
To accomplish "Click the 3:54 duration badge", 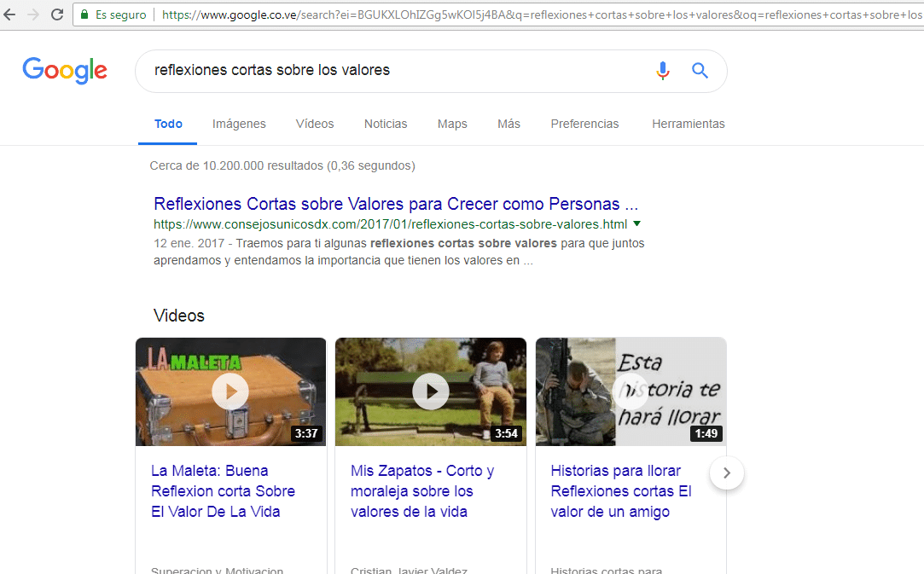I will pos(506,434).
